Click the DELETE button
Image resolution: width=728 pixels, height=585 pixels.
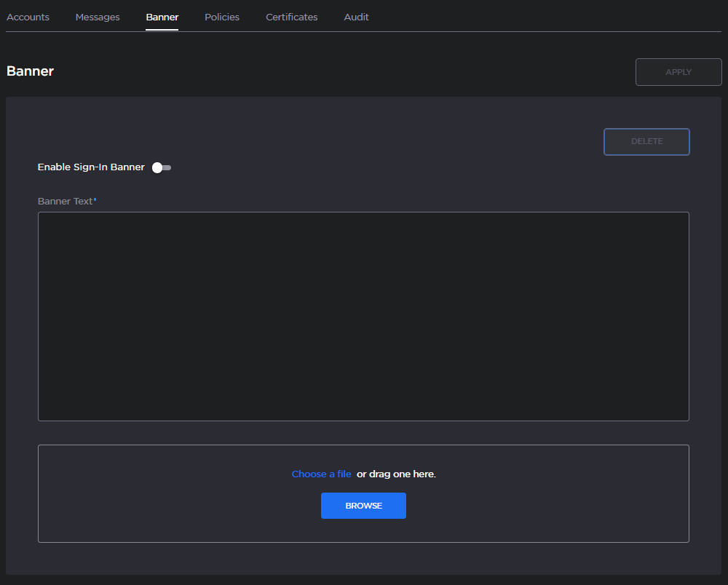pyautogui.click(x=646, y=142)
